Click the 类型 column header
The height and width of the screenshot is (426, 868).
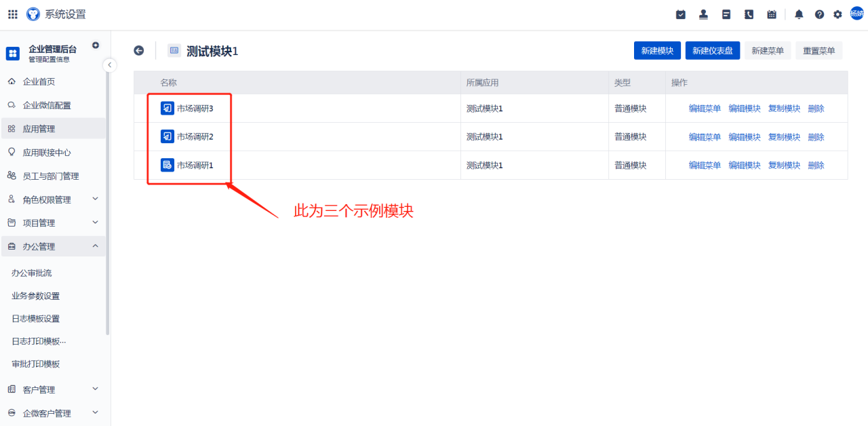pos(623,83)
